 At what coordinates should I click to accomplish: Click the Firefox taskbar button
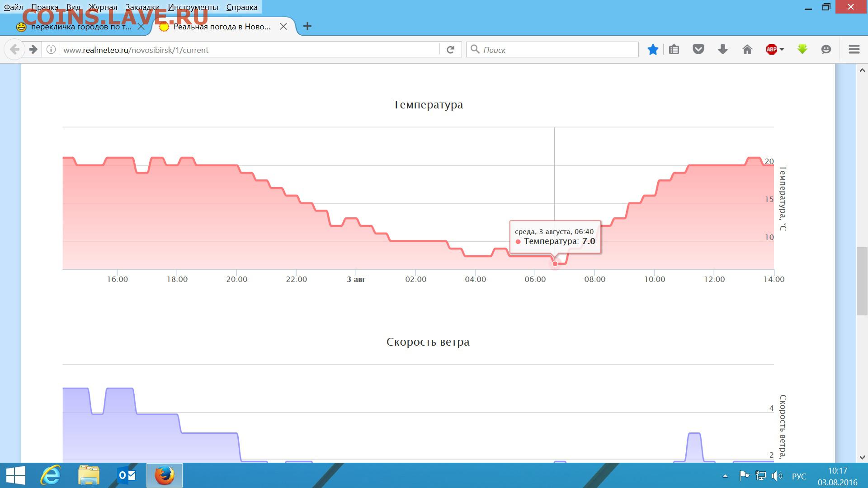pos(165,475)
